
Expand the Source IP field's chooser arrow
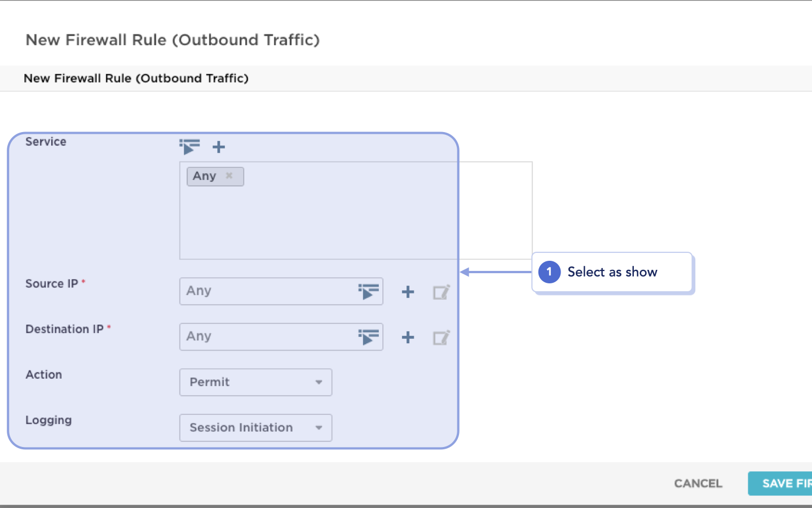coord(369,291)
